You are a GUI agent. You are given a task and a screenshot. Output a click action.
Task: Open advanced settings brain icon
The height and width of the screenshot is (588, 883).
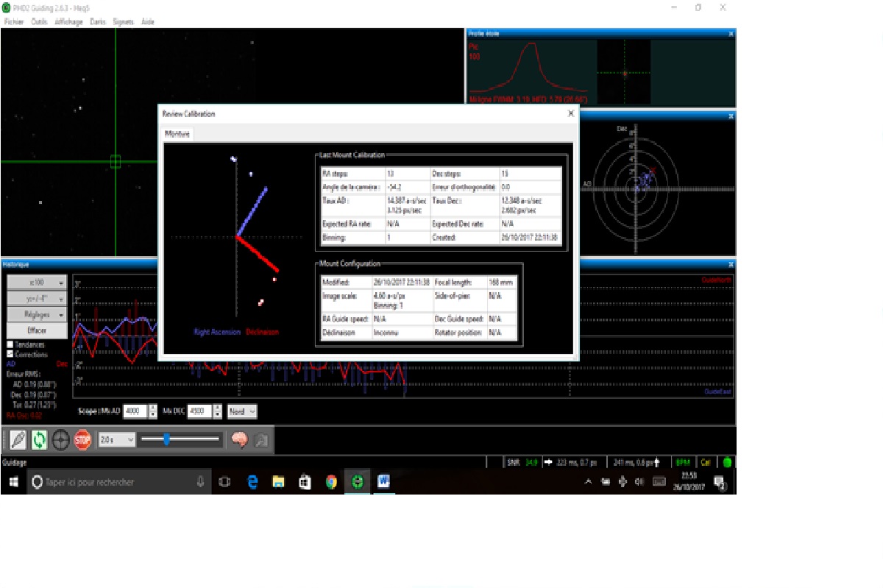click(239, 440)
